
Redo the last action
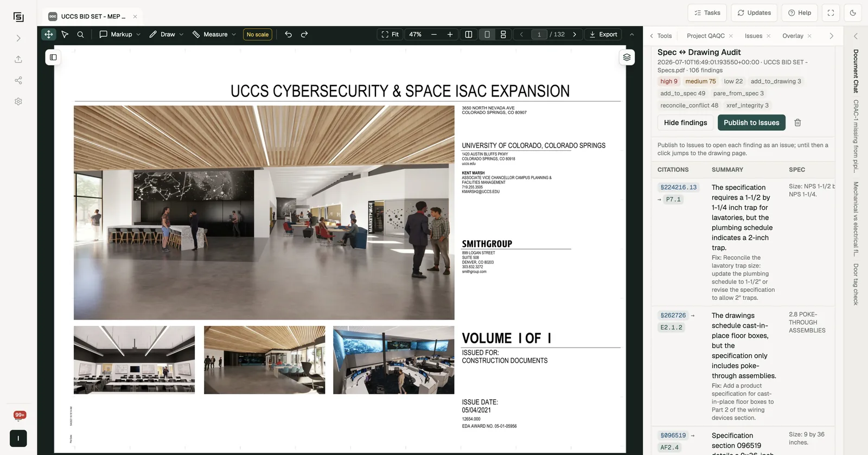click(x=304, y=34)
